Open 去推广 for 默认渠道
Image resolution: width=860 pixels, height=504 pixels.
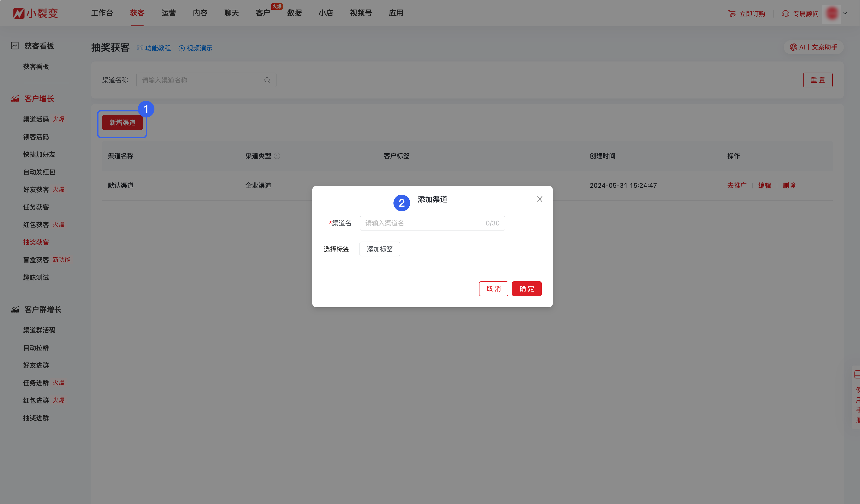click(737, 185)
